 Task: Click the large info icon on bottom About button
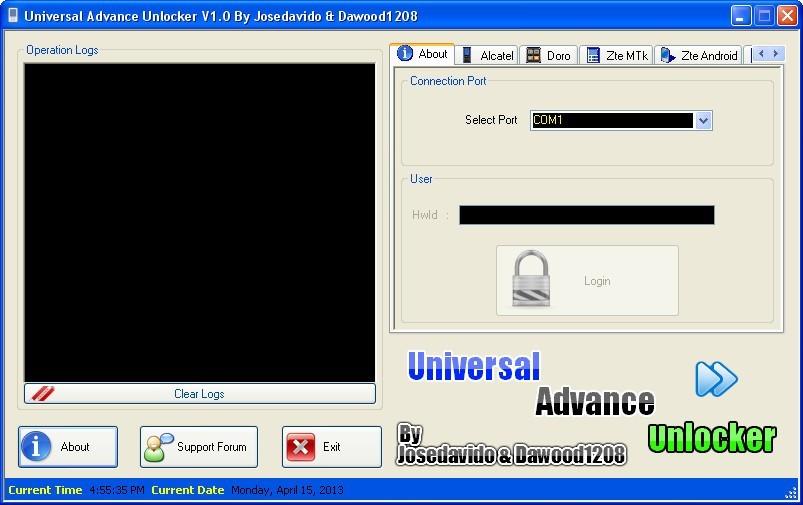pyautogui.click(x=36, y=447)
